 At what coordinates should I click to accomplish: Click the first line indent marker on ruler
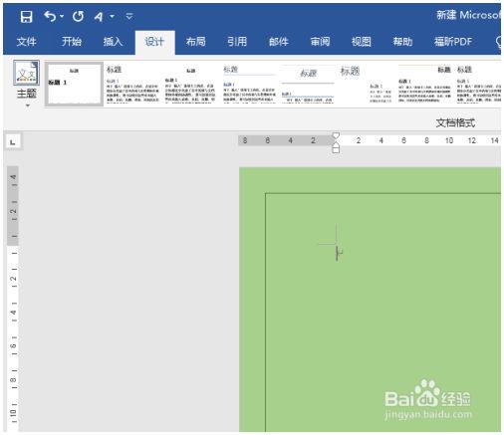click(336, 135)
